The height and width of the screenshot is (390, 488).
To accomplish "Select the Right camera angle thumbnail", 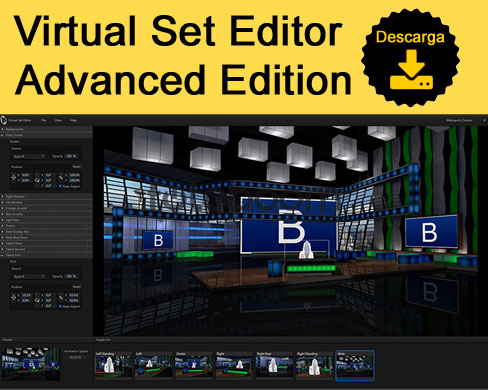I will tap(234, 365).
